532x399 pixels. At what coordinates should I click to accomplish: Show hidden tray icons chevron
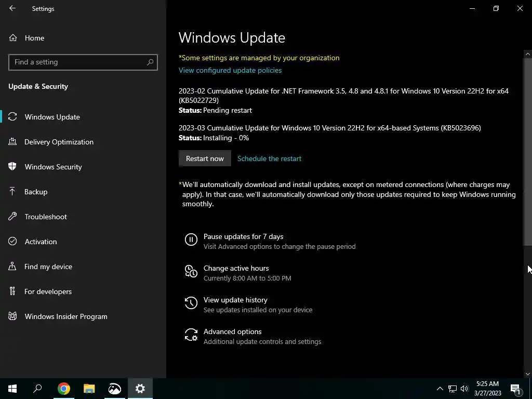coord(440,389)
